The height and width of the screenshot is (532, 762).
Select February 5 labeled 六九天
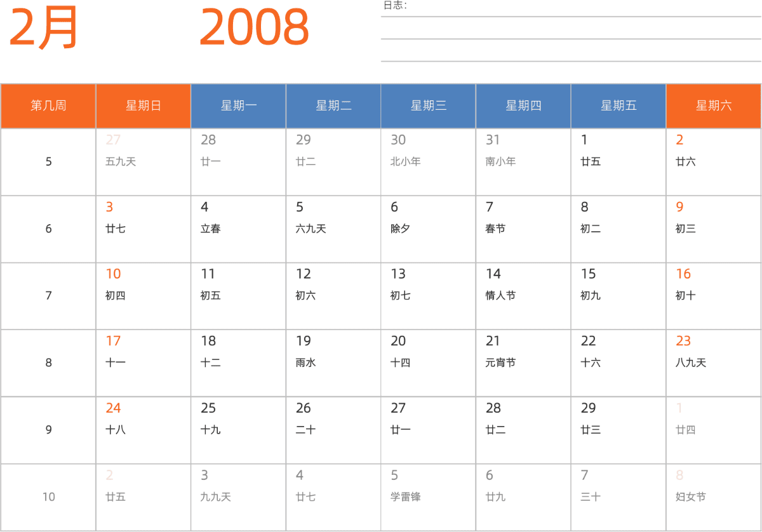[333, 229]
